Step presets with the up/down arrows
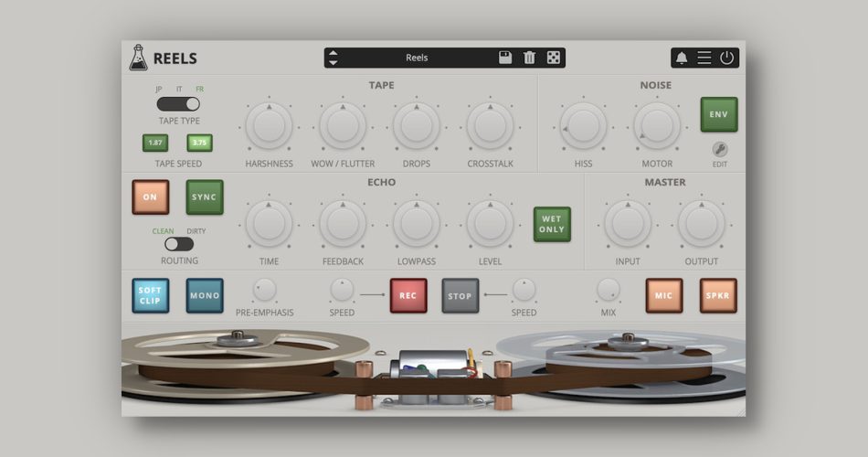Viewport: 868px width, 457px height. [333, 58]
